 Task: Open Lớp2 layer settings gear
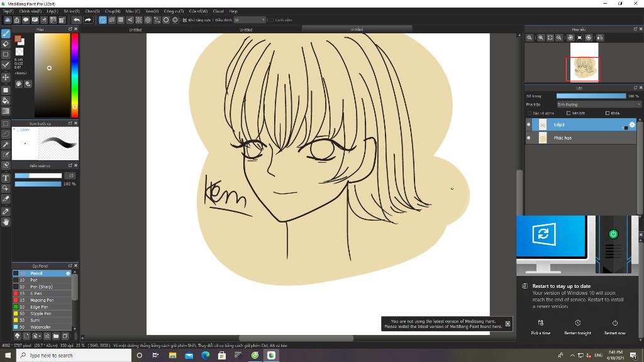tap(632, 124)
